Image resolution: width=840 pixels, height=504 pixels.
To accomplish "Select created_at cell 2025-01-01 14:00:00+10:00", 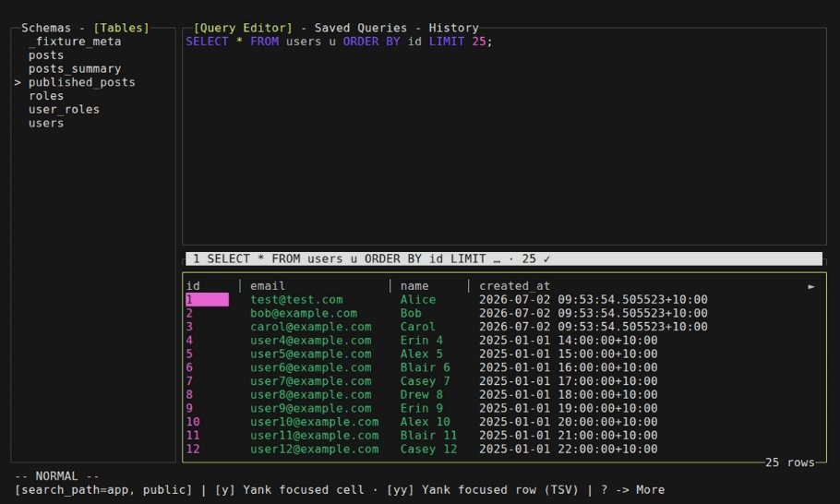I will click(569, 340).
